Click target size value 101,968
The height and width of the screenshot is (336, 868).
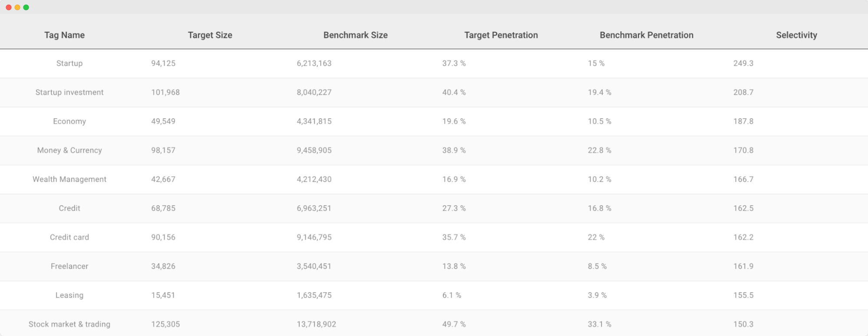[165, 92]
